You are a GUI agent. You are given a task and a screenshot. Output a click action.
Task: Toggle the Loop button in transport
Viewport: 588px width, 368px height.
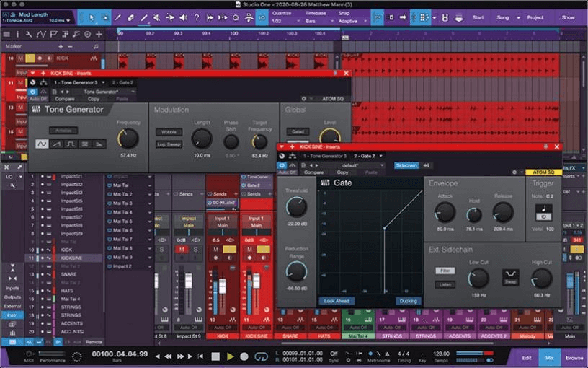pyautogui.click(x=261, y=356)
